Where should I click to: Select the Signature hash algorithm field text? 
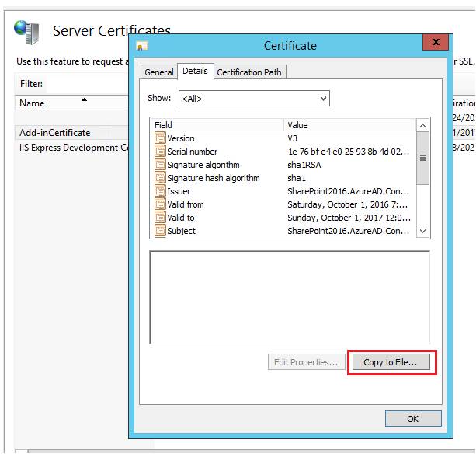pos(214,178)
